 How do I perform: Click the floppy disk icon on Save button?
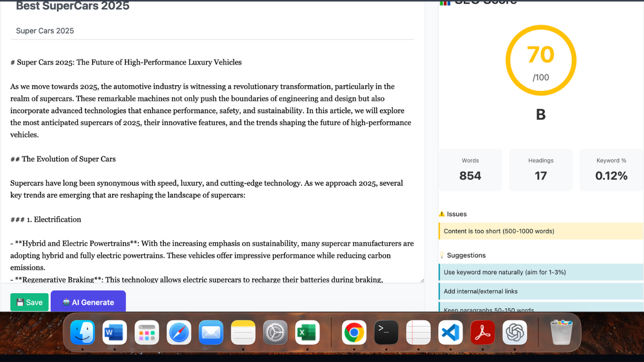pyautogui.click(x=20, y=302)
